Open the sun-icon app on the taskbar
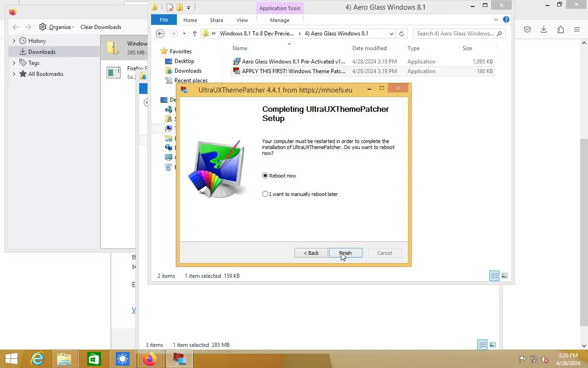 tap(122, 359)
